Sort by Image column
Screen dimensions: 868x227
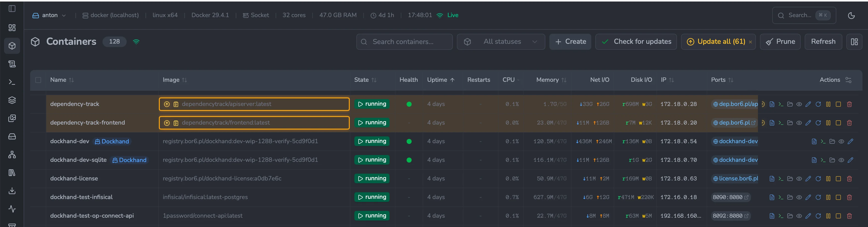(175, 80)
